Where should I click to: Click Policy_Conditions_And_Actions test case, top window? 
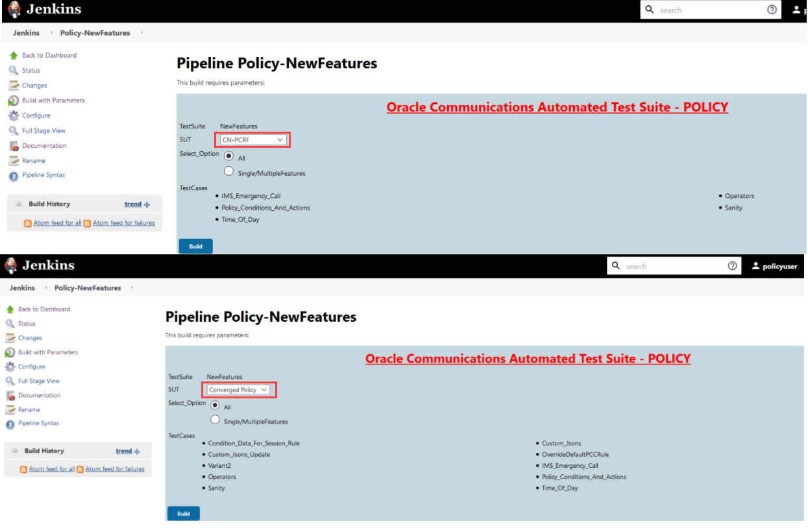coord(265,208)
